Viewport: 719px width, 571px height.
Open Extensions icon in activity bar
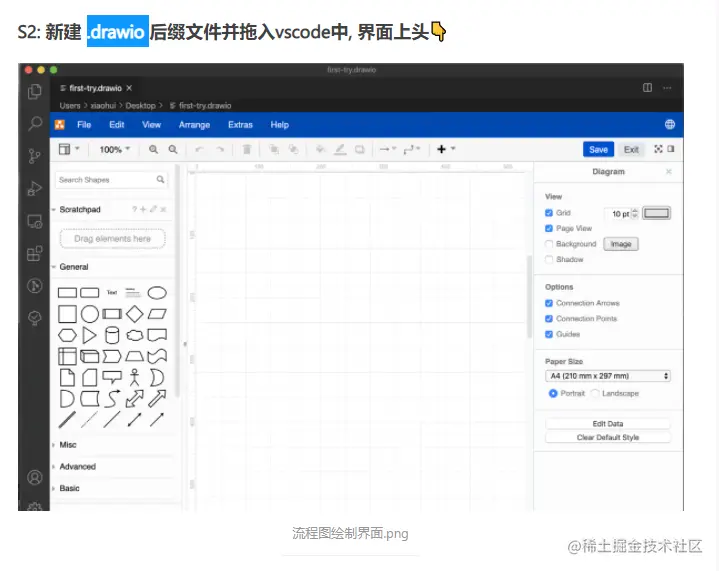pyautogui.click(x=35, y=253)
